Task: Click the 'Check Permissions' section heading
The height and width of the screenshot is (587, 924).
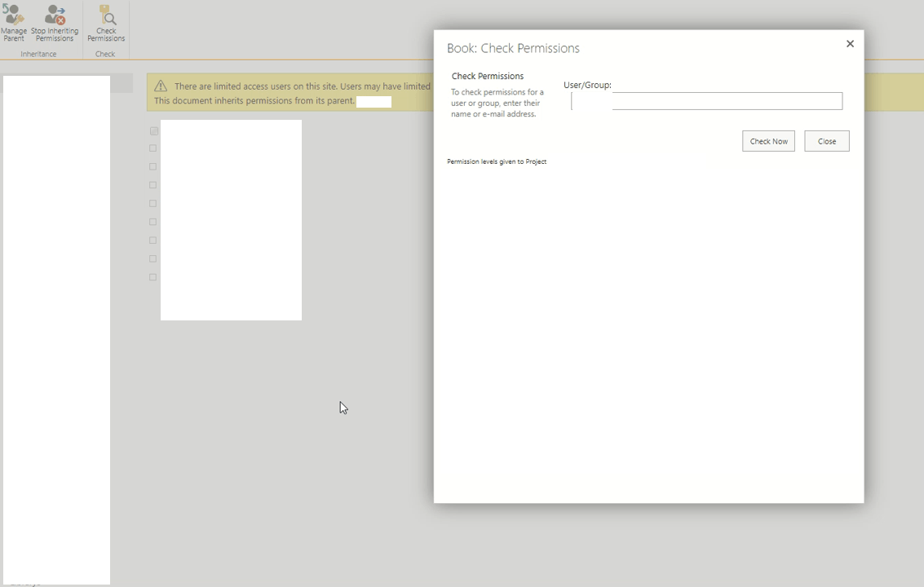Action: [488, 76]
